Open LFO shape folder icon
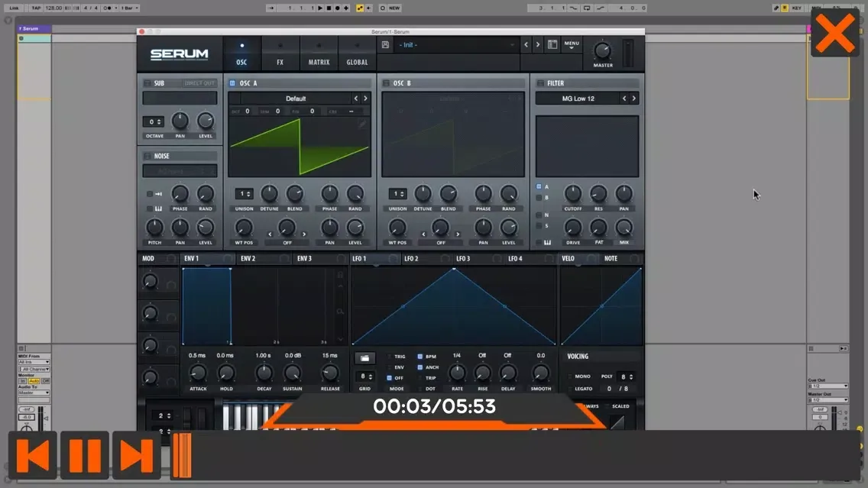This screenshot has width=868, height=488. [x=364, y=358]
